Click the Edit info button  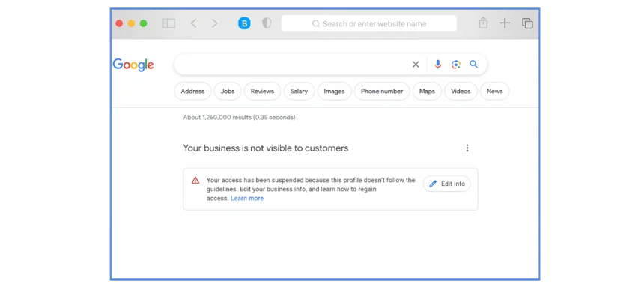click(x=447, y=184)
